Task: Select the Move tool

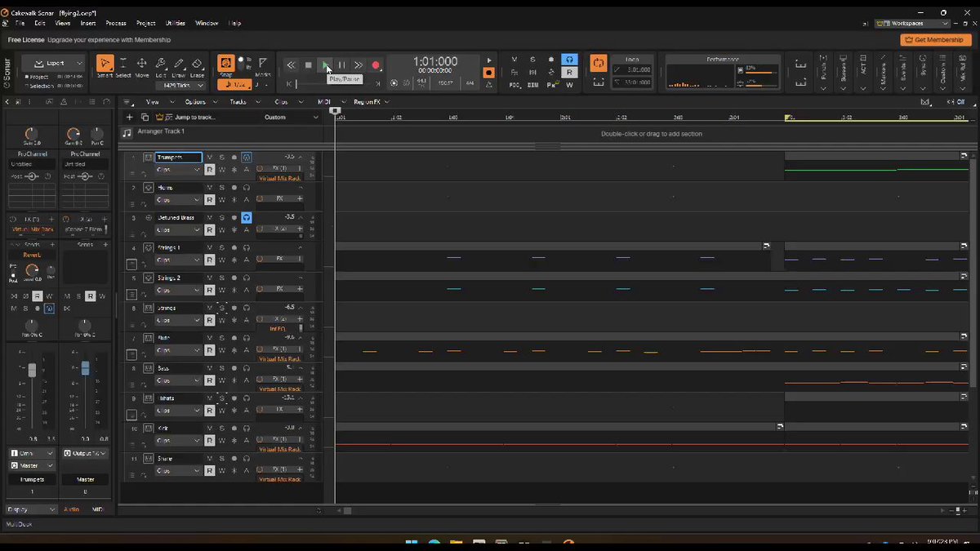Action: point(141,66)
